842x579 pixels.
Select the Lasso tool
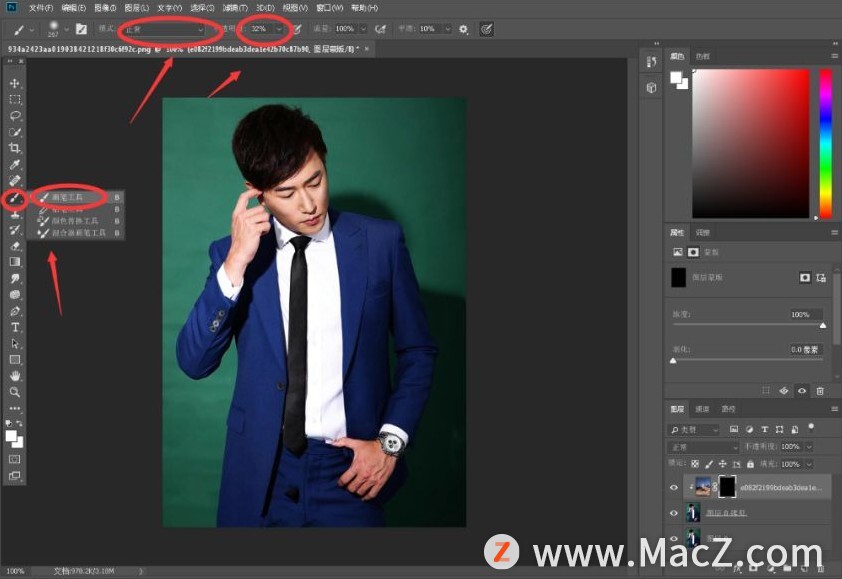[14, 115]
